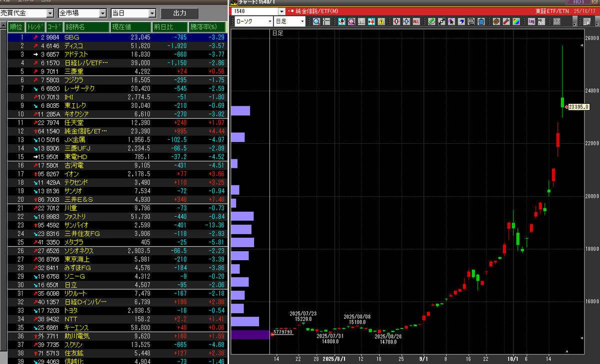Click the first teal chart icon after crosshair

pos(341,21)
